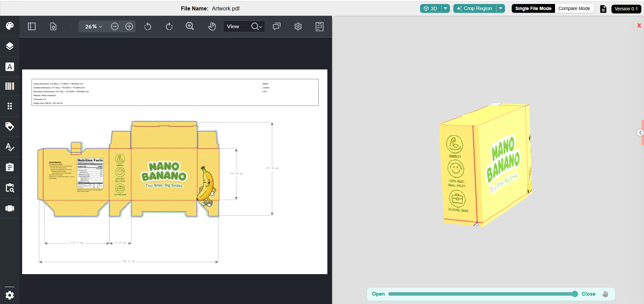The width and height of the screenshot is (644, 304).
Task: Toggle the left sidebar panel
Action: click(x=32, y=27)
